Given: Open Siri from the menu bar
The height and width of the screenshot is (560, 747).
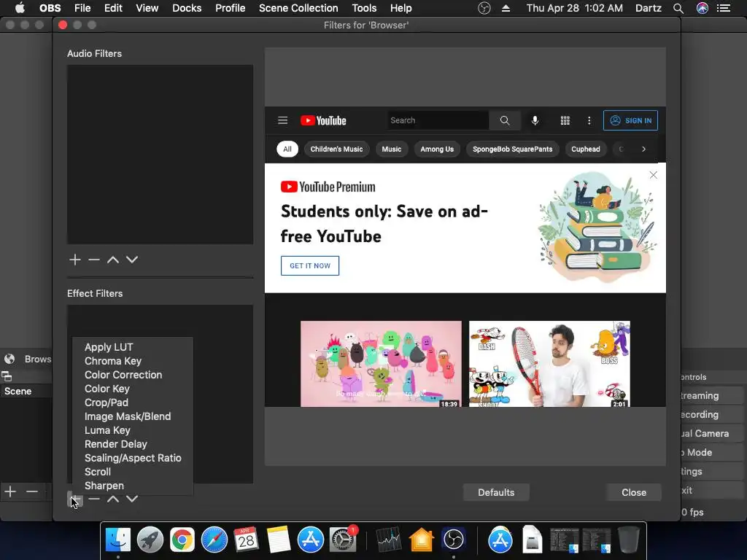Looking at the screenshot, I should (703, 8).
